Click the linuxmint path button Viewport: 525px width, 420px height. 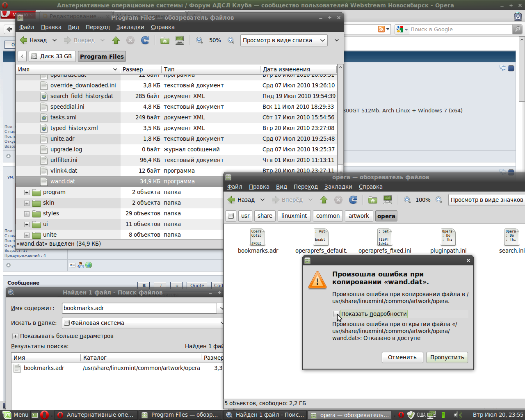pyautogui.click(x=294, y=216)
